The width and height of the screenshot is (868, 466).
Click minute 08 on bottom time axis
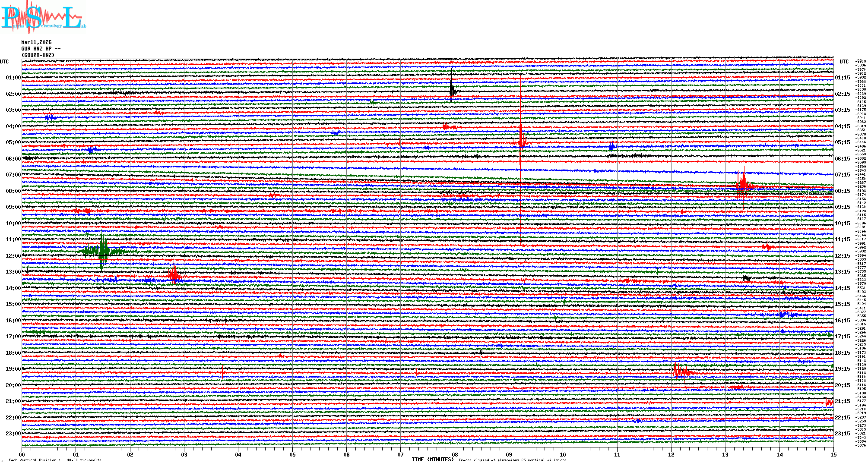(454, 454)
